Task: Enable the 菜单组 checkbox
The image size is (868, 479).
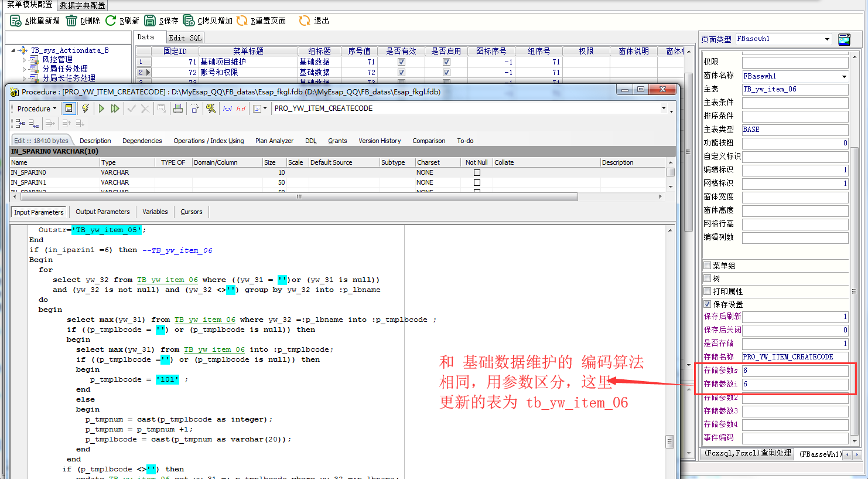Action: coord(708,266)
